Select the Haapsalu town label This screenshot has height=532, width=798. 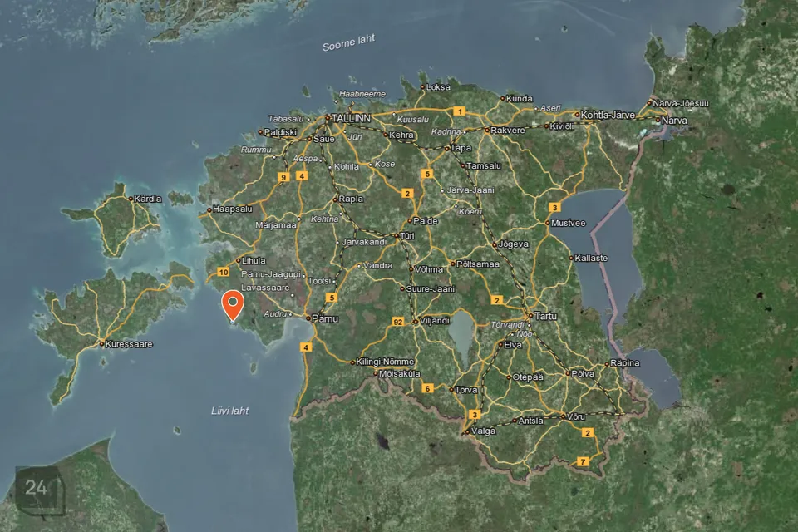[x=232, y=209]
